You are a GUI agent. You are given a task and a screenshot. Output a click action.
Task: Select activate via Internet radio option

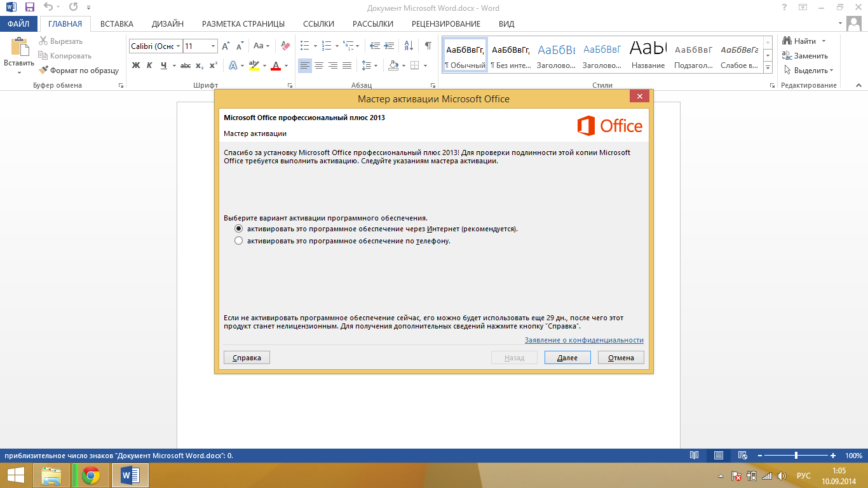point(239,228)
